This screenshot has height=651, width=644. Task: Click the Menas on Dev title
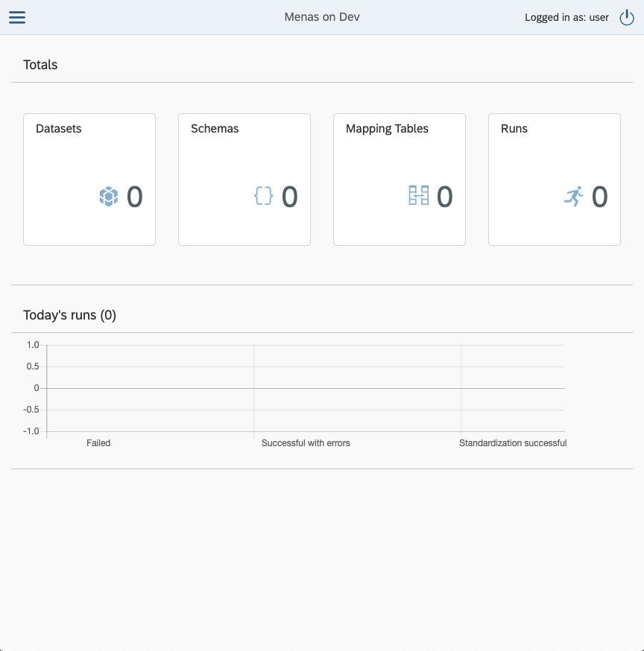tap(322, 17)
